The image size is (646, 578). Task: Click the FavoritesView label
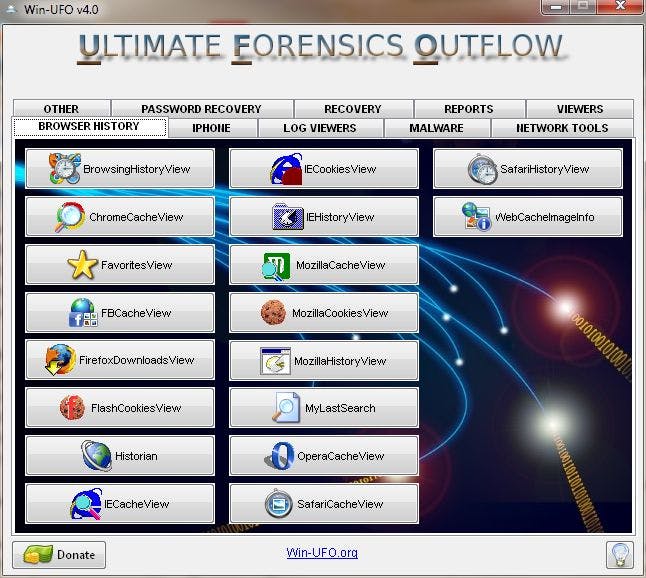point(136,265)
